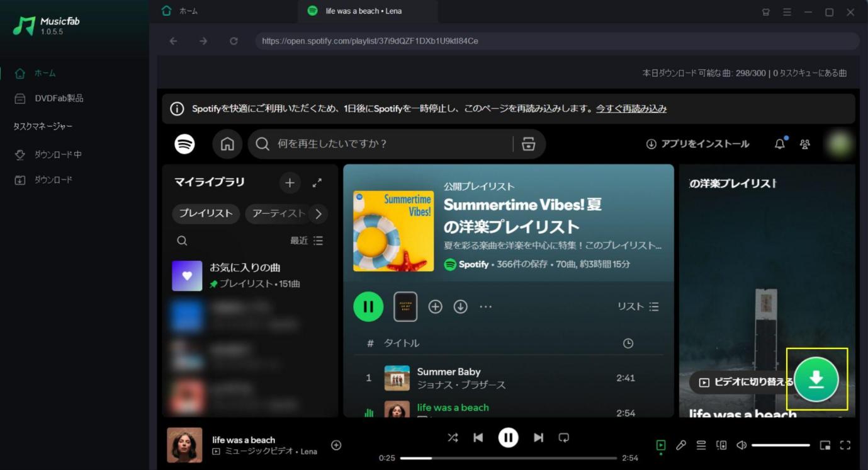Screen dimensions: 868x470
Task: Click アプリをインストール button
Action: 697,144
